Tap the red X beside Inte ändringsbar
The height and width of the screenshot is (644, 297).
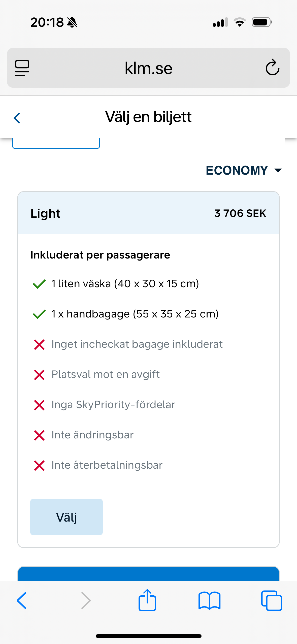click(x=39, y=435)
